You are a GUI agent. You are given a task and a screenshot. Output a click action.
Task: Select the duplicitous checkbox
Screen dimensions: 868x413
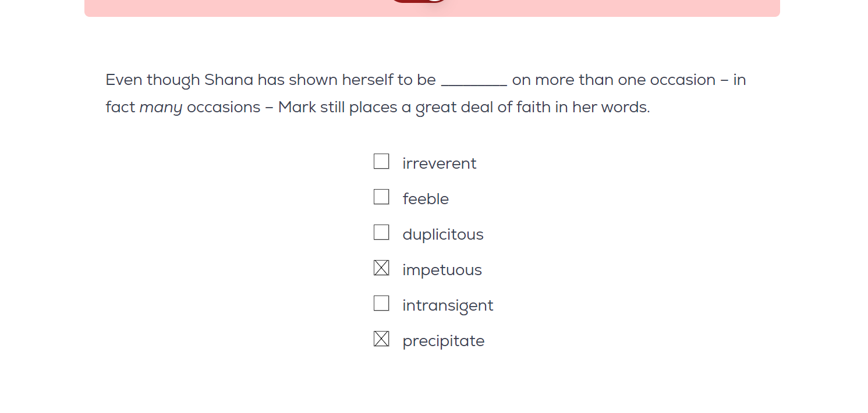click(381, 232)
